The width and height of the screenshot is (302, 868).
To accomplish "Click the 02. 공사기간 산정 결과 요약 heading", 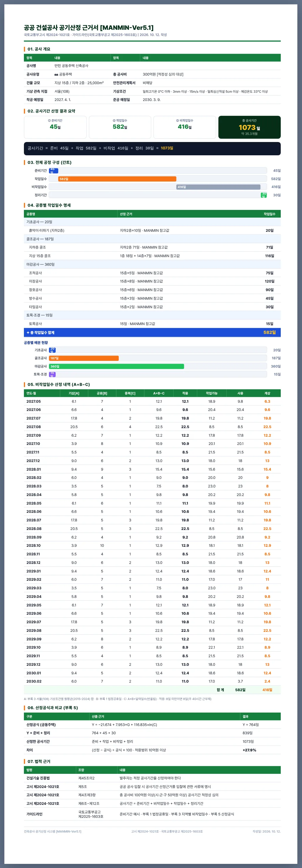I will point(51,111).
